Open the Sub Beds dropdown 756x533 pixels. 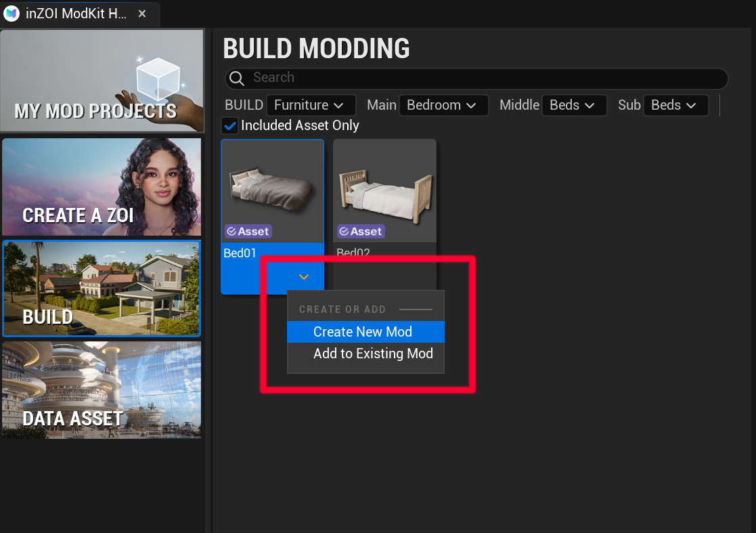click(676, 105)
